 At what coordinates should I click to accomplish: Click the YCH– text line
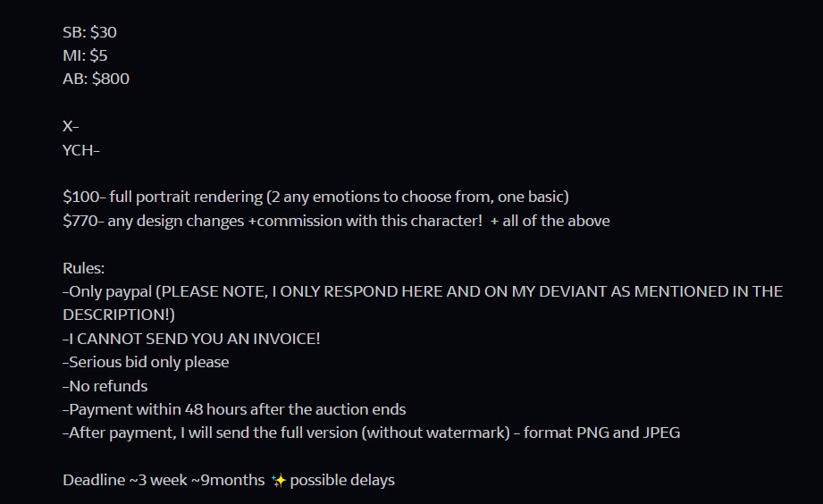(81, 150)
